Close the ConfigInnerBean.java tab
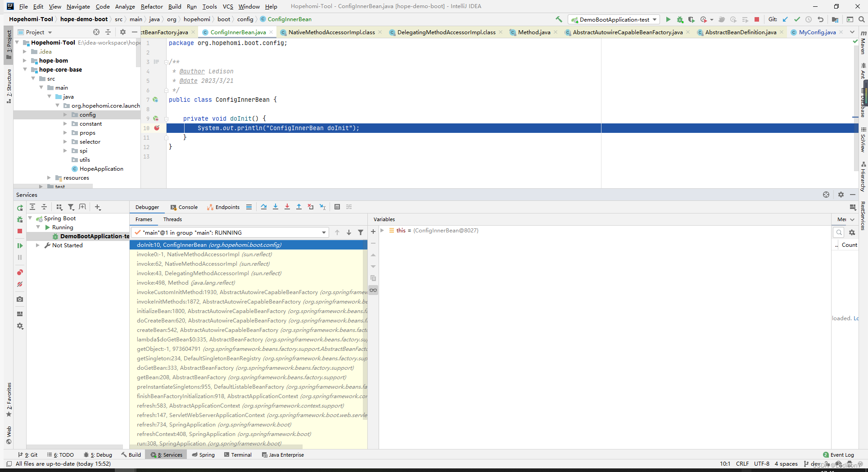 pyautogui.click(x=271, y=32)
